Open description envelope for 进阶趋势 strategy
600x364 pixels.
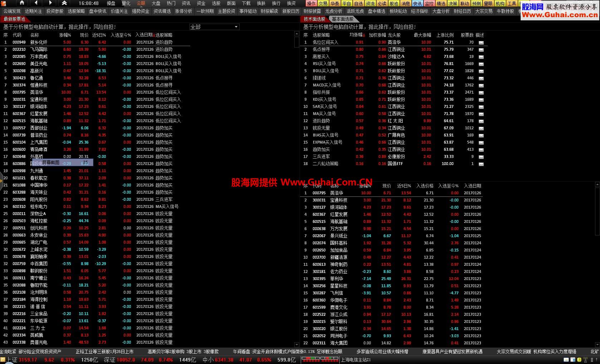pyautogui.click(x=481, y=121)
